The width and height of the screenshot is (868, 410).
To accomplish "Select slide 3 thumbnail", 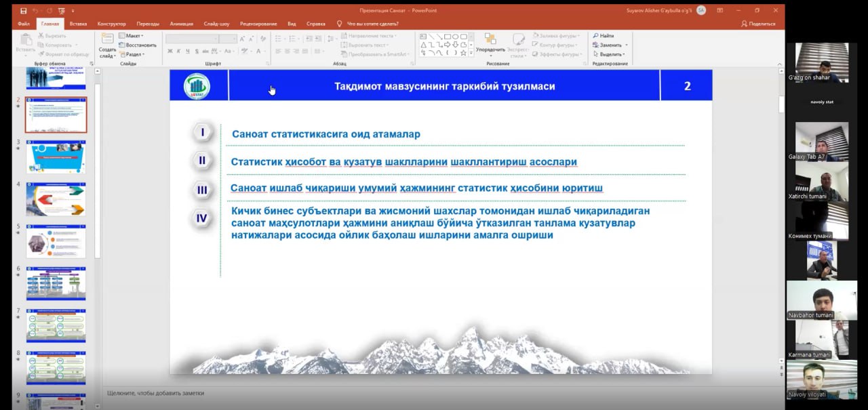I will click(56, 157).
